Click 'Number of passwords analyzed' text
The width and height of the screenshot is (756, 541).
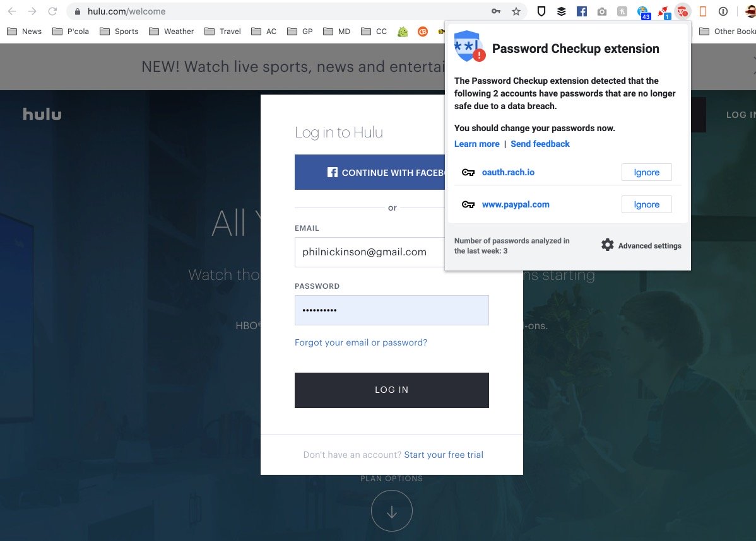click(512, 246)
